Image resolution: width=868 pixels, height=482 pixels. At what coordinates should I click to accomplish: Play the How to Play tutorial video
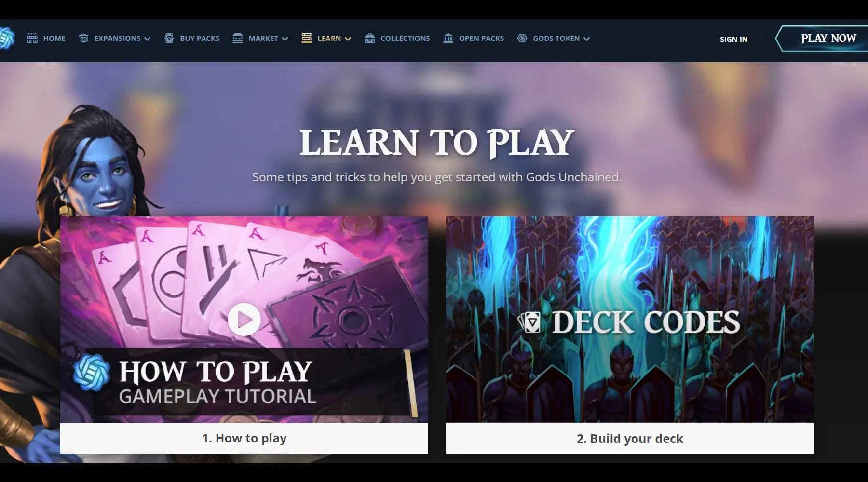(244, 320)
